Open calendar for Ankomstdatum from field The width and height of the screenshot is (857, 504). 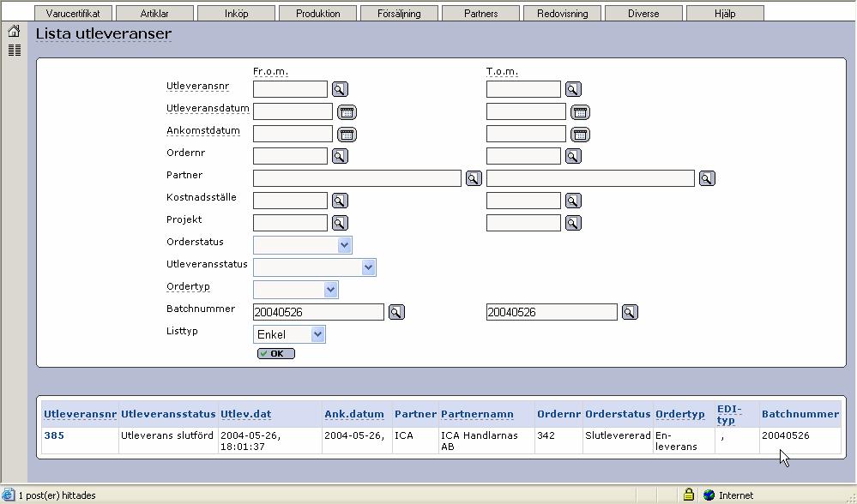point(347,135)
